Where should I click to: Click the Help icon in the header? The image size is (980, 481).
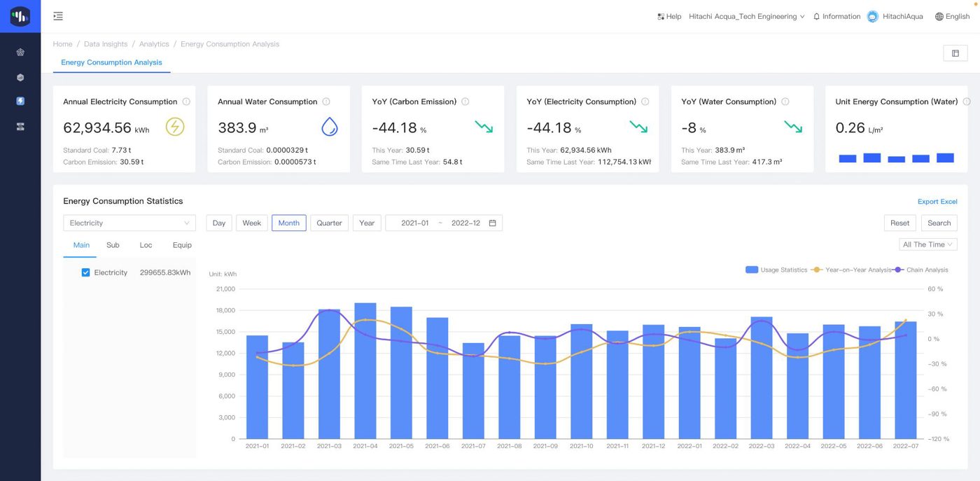point(661,17)
